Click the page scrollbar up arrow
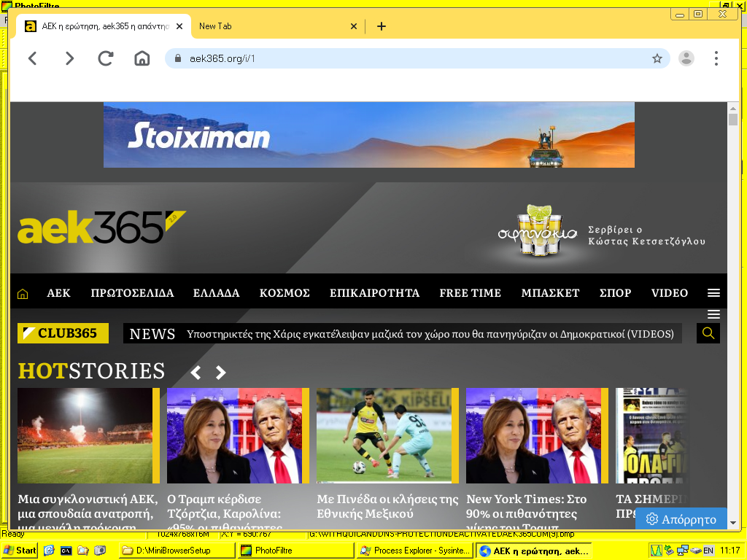Screen dimensions: 747x560 click(x=733, y=108)
